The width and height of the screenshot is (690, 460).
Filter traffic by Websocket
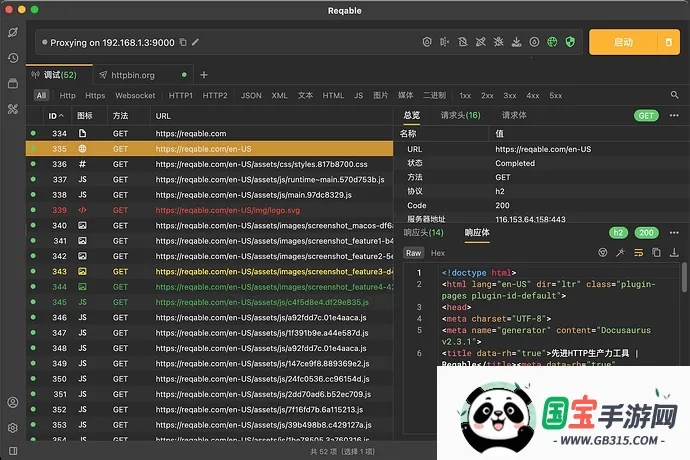coord(135,96)
